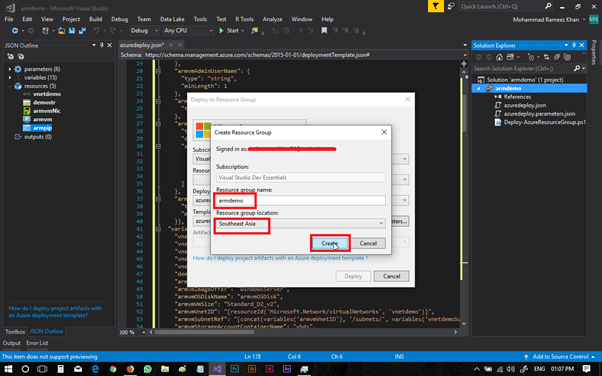Click Cancel in Deploy to Resource Group dialog

tap(391, 276)
